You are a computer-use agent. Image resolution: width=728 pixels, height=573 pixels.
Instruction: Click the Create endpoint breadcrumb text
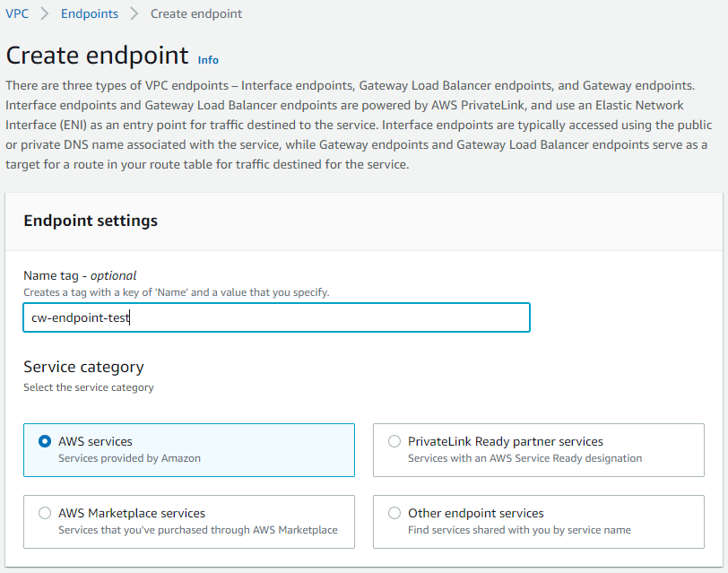(196, 13)
